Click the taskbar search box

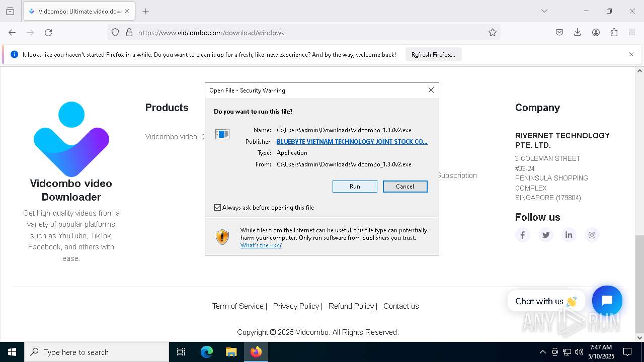point(97,352)
